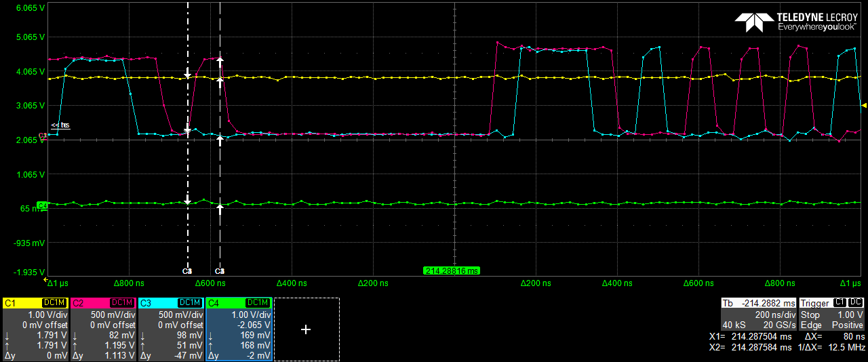Image resolution: width=868 pixels, height=362 pixels.
Task: Click the Edge trigger type label
Action: pos(810,325)
